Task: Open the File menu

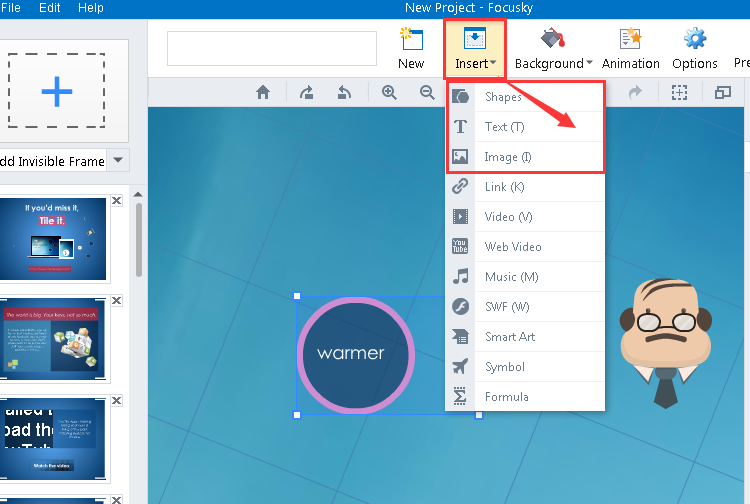Action: click(11, 8)
